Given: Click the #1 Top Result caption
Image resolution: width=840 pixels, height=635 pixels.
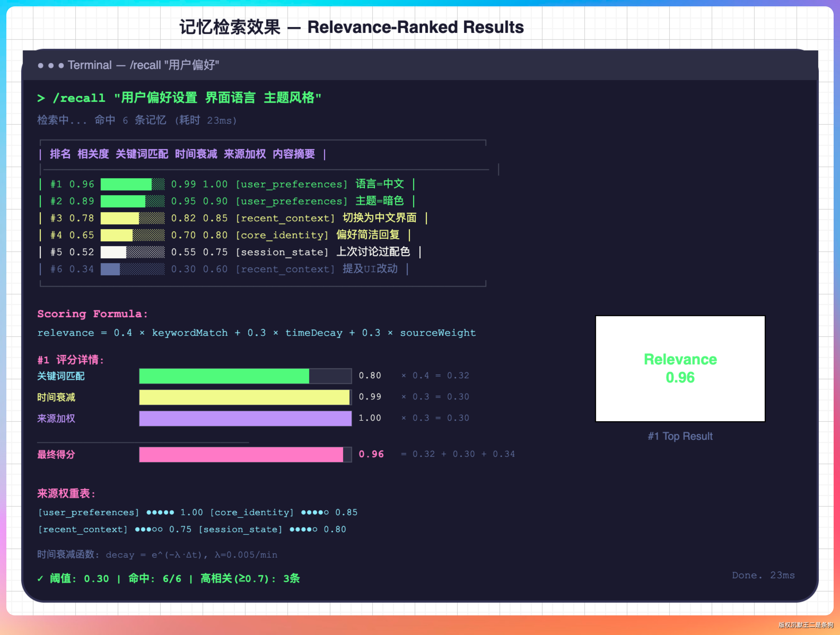Looking at the screenshot, I should (680, 436).
